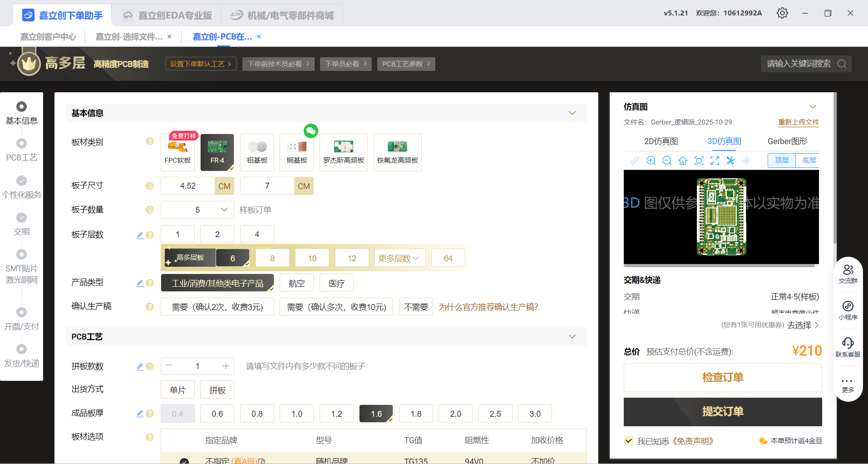
Task: Click the wrench tools icon in simulation toolbar
Action: [x=730, y=160]
